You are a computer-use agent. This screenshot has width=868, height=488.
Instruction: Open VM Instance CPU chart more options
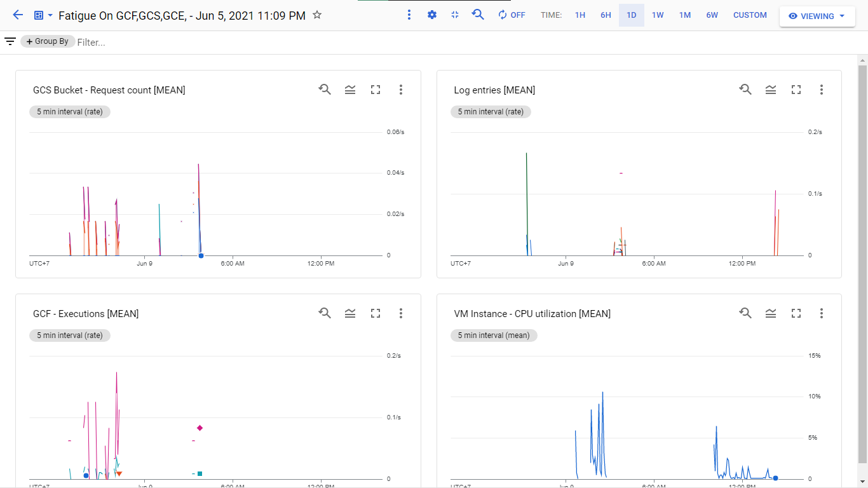click(x=822, y=313)
